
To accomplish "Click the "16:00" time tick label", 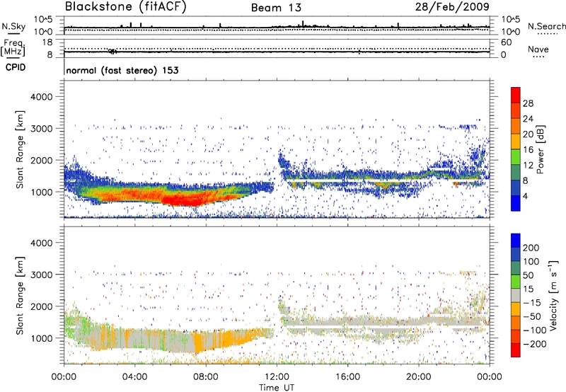I will tap(347, 377).
